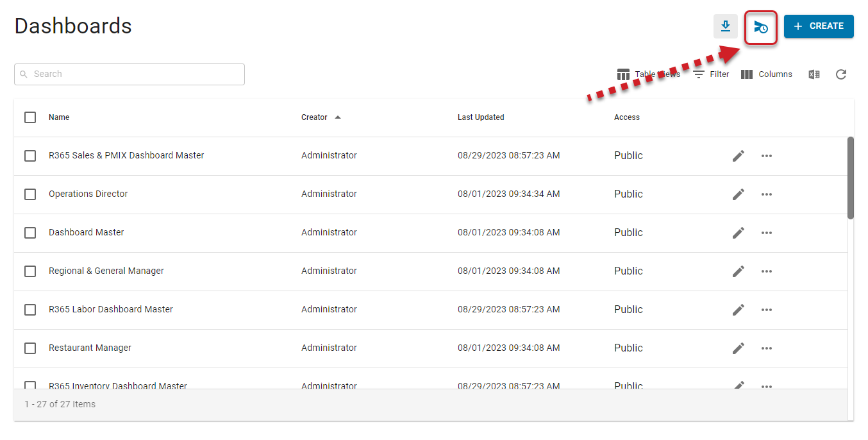Check the Restaurant Manager row checkbox
The height and width of the screenshot is (440, 868).
30,348
